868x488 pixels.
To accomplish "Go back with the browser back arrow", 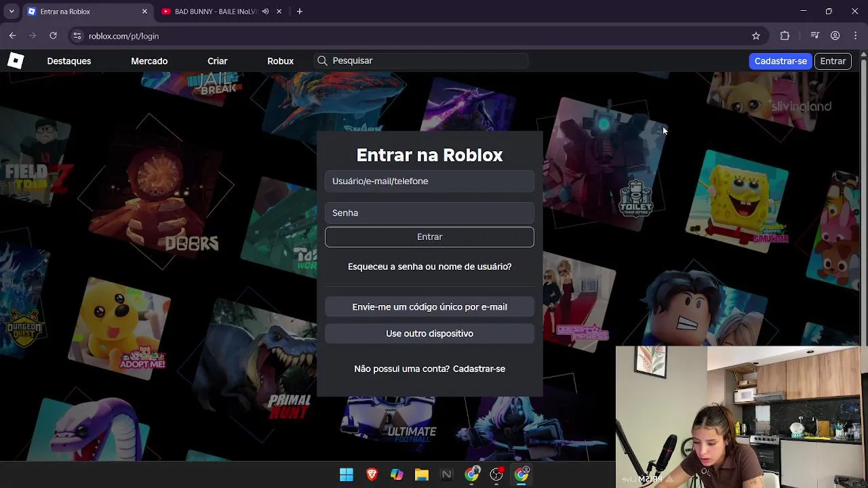I will point(12,36).
